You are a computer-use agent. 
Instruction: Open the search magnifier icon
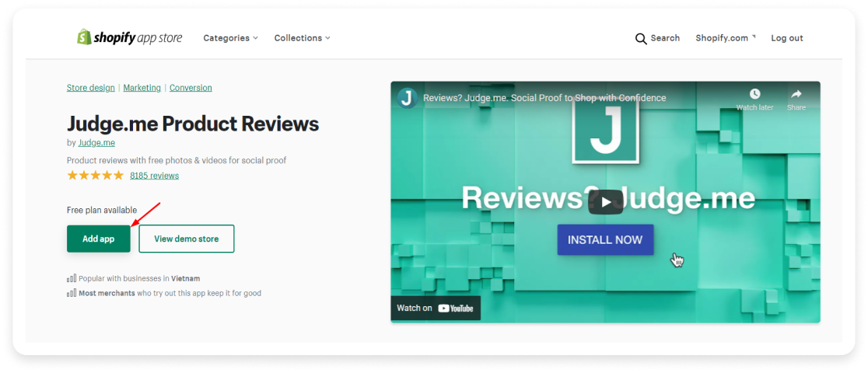tap(641, 39)
